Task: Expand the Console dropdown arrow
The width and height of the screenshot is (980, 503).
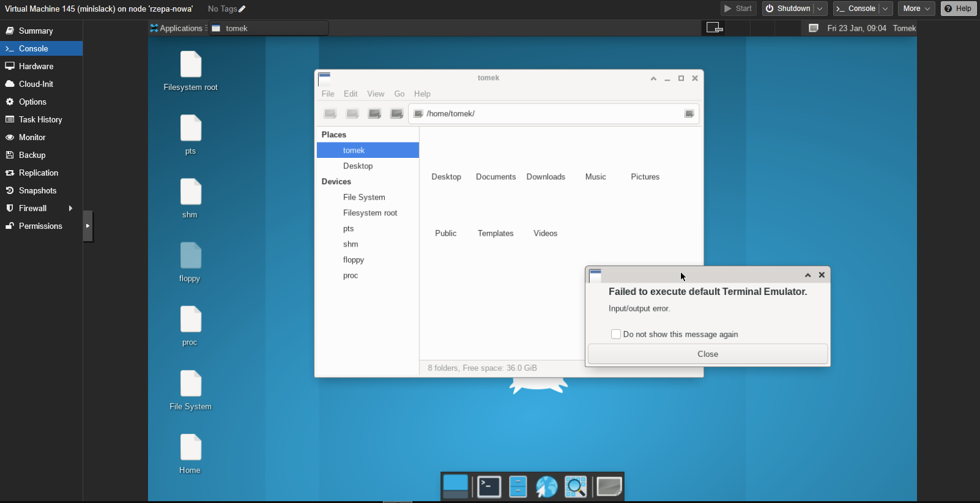Action: tap(885, 9)
